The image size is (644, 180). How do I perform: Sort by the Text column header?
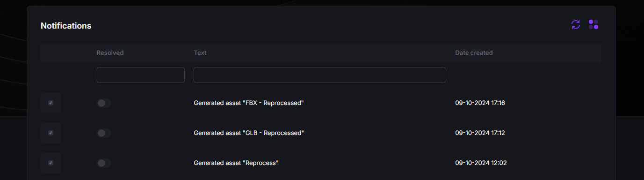tap(200, 53)
